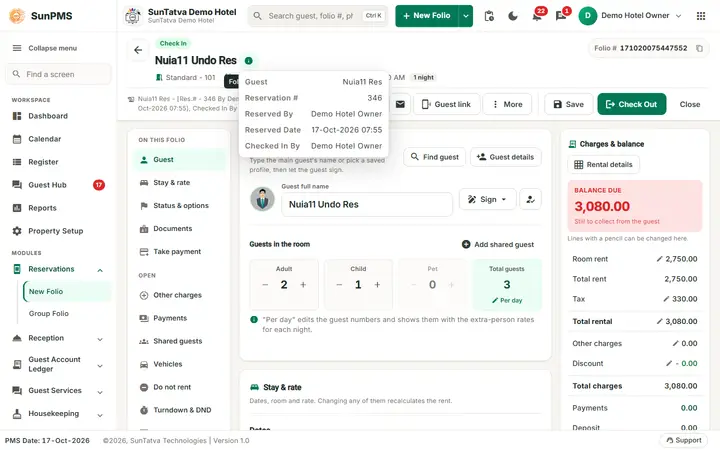Image resolution: width=720 pixels, height=450 pixels.
Task: Open Guest details
Action: pyautogui.click(x=506, y=157)
